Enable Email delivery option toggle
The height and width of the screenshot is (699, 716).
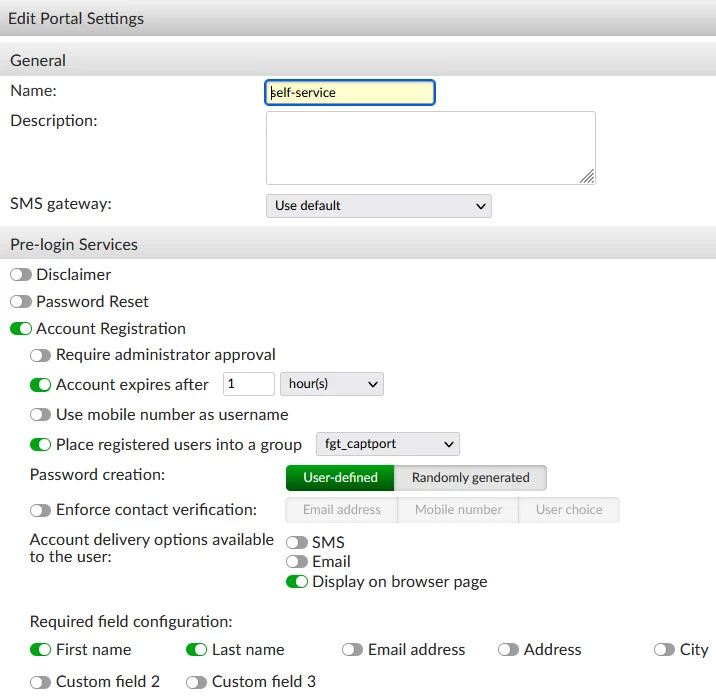click(x=297, y=562)
